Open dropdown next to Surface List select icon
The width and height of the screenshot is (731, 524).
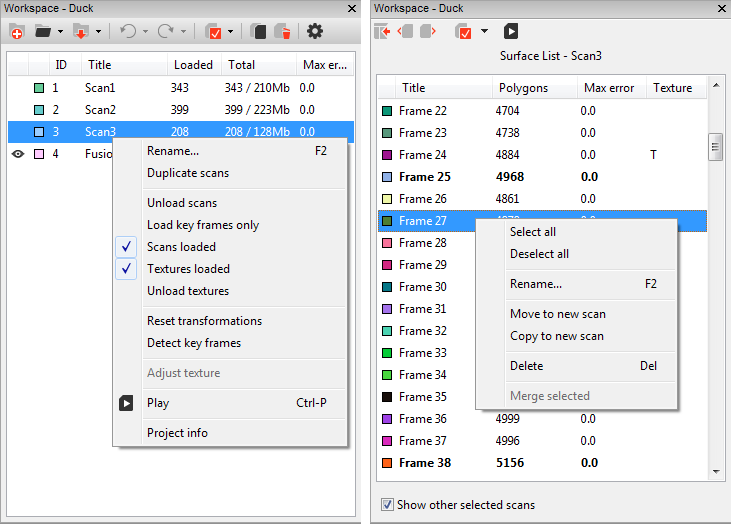click(484, 31)
